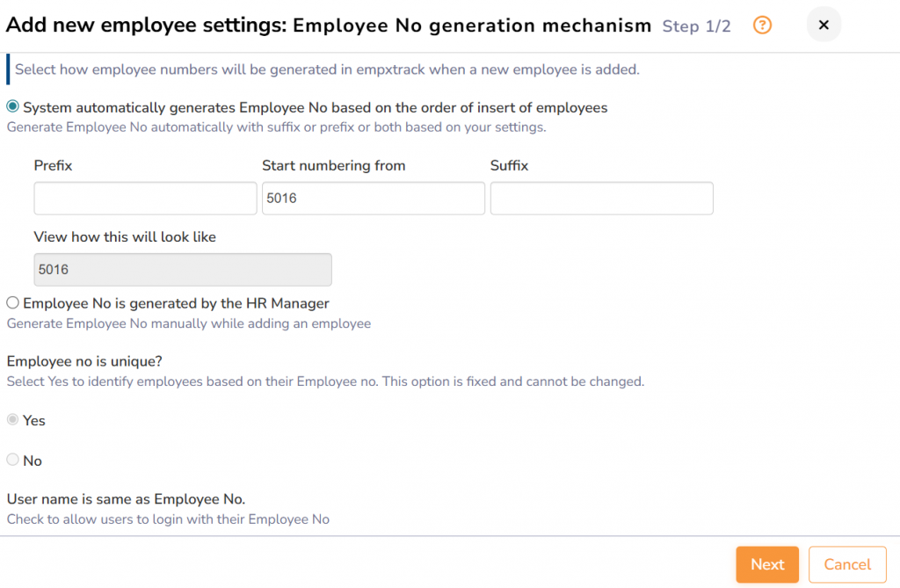Screen dimensions: 900x588
Task: Close the employee settings dialog
Action: click(x=824, y=25)
